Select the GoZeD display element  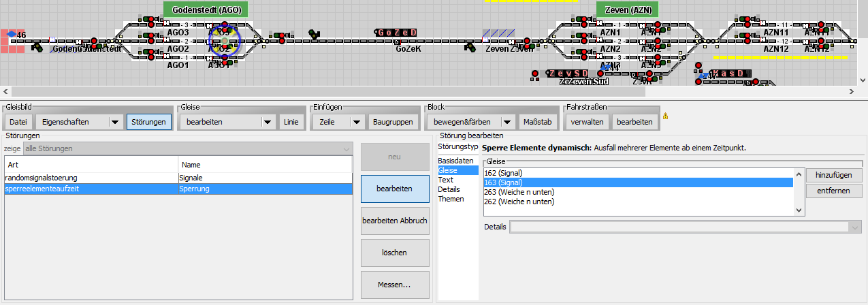click(396, 33)
